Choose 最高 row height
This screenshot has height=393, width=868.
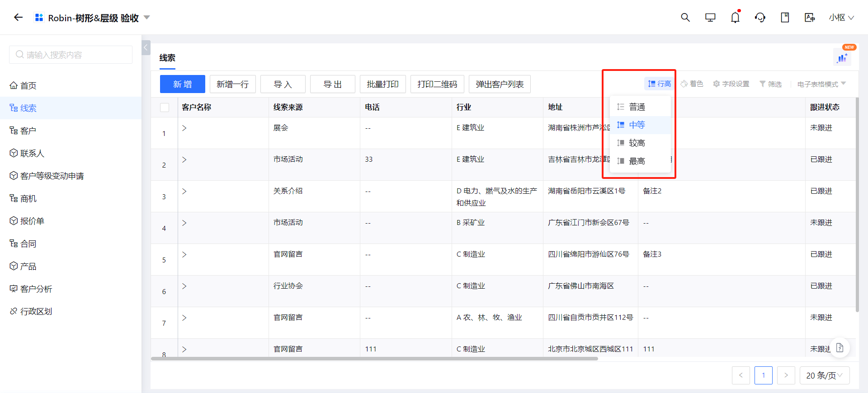(640, 161)
